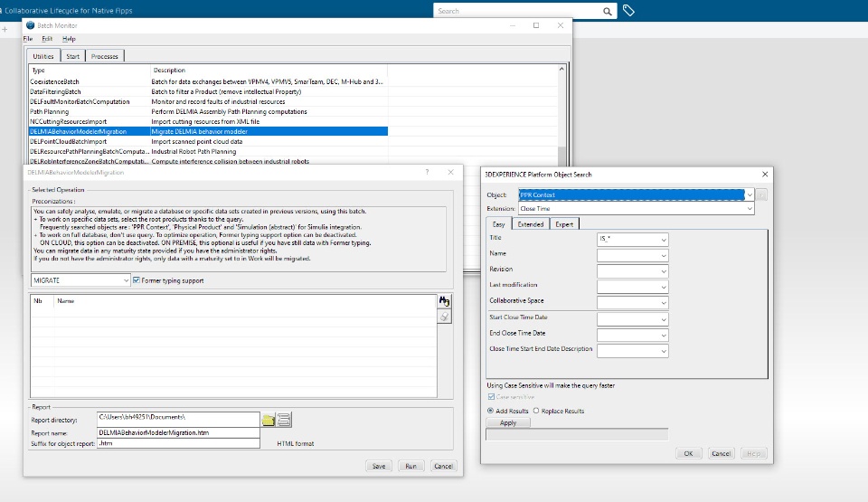Click the Batch Monitor list scroll-up arrow
868x502 pixels.
point(561,70)
